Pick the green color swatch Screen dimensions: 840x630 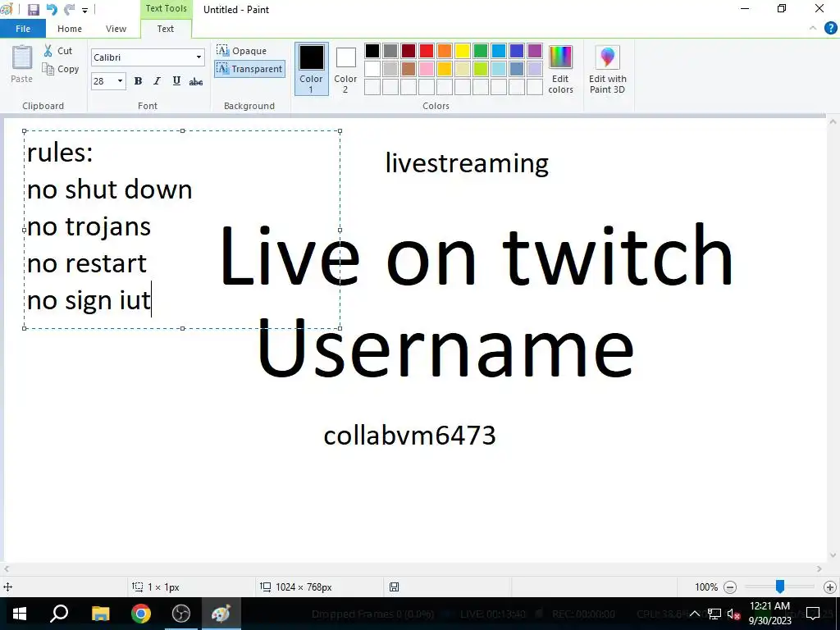(481, 51)
